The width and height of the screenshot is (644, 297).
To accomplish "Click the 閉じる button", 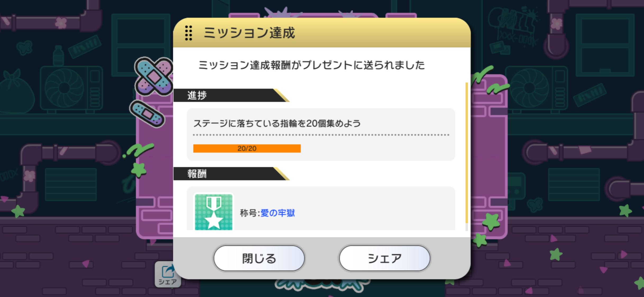I will click(x=259, y=258).
